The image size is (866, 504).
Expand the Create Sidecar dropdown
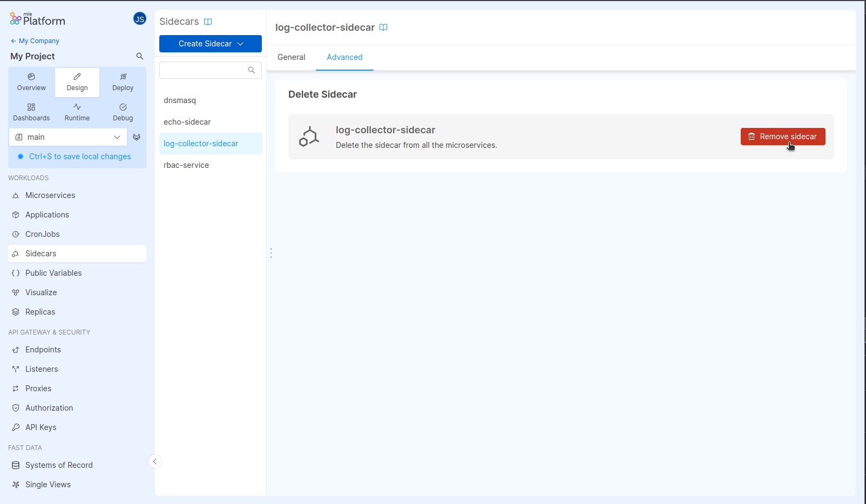[x=211, y=44]
